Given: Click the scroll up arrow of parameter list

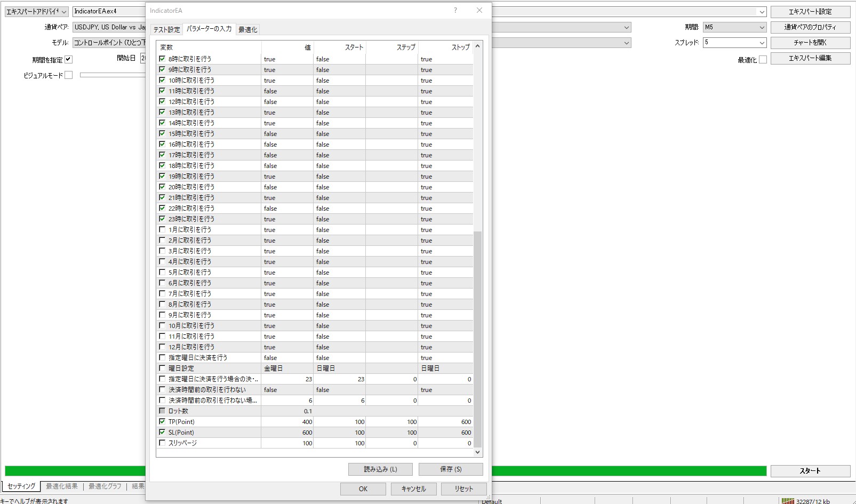Looking at the screenshot, I should coord(478,46).
